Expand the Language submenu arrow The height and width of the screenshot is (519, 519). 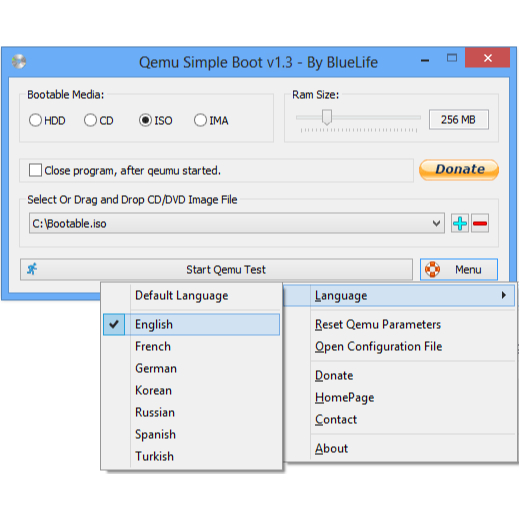click(x=504, y=295)
